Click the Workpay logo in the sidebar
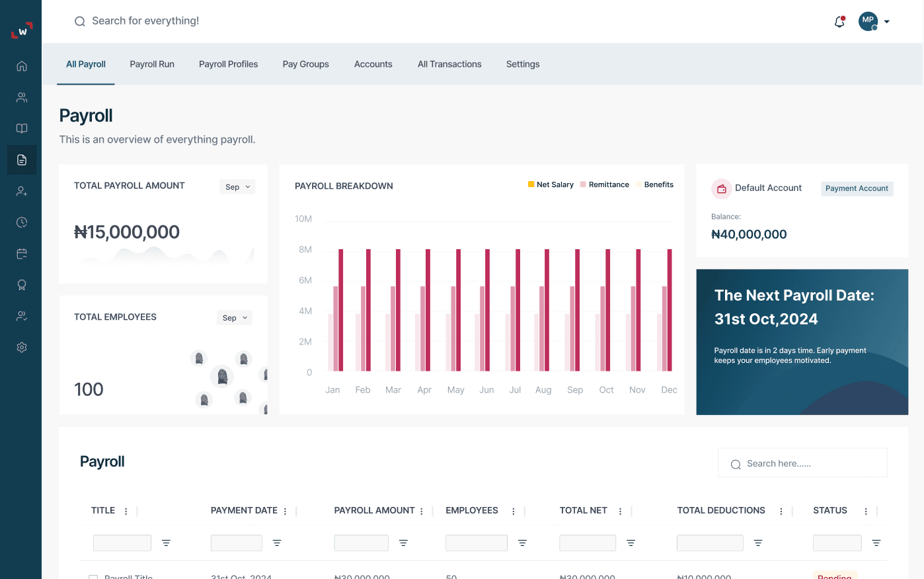This screenshot has height=579, width=924. click(20, 30)
